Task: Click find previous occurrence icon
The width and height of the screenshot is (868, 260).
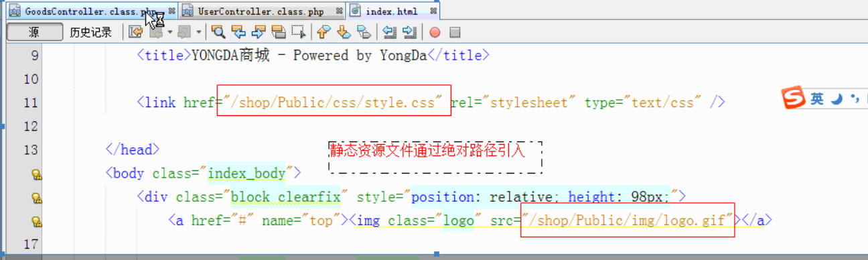Action: [238, 31]
